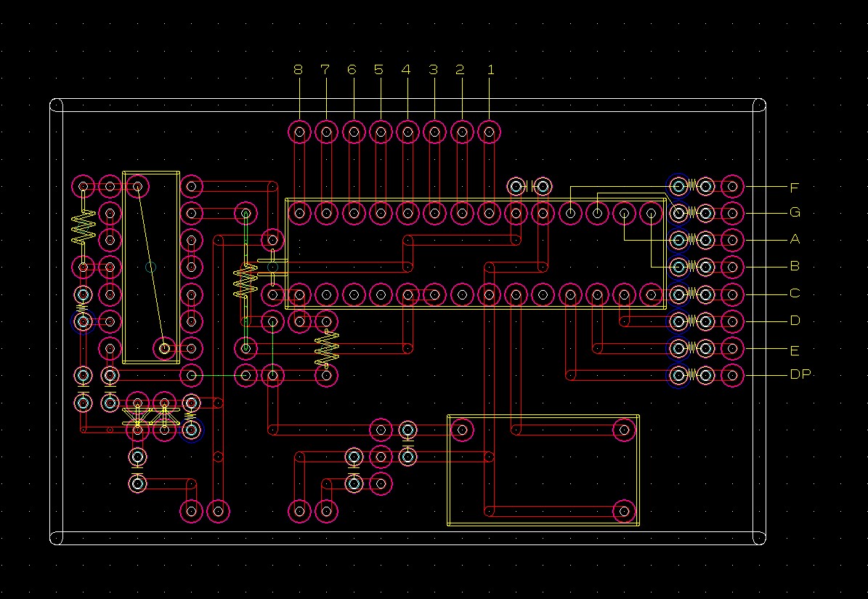Screen dimensions: 868x599
Task: Select the segment label 'F'
Action: coord(795,188)
